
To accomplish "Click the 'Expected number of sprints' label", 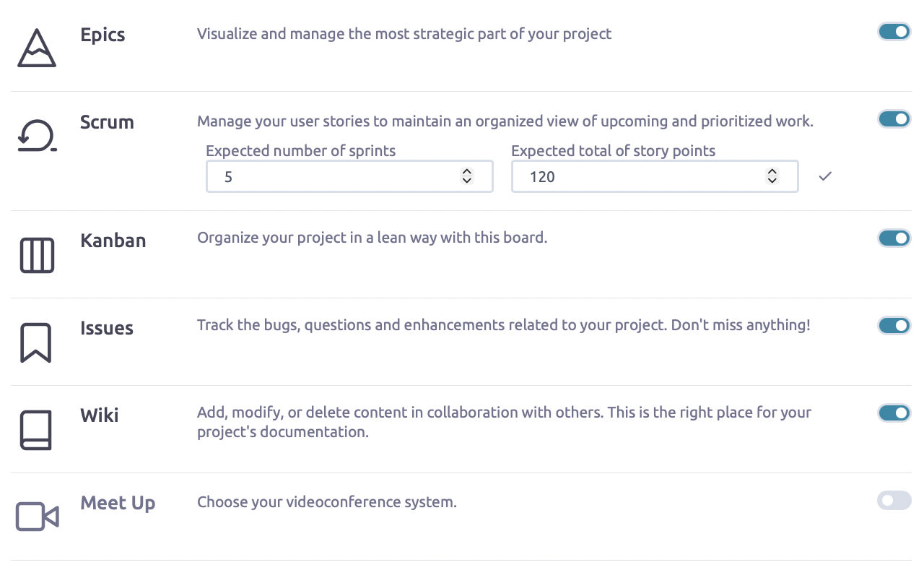I will [x=301, y=151].
